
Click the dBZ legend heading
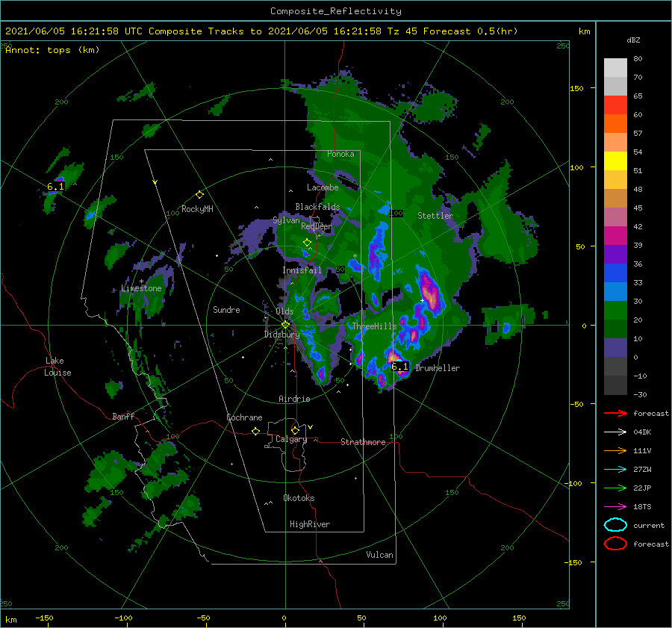click(633, 40)
